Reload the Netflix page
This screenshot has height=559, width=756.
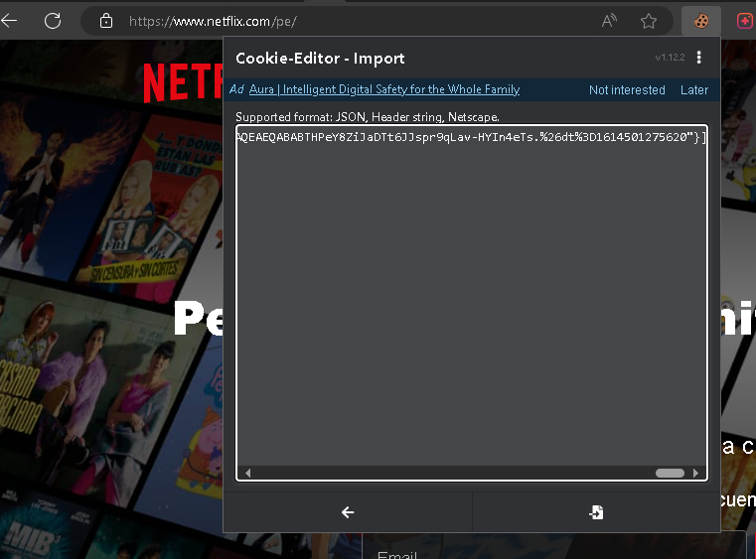[x=53, y=21]
